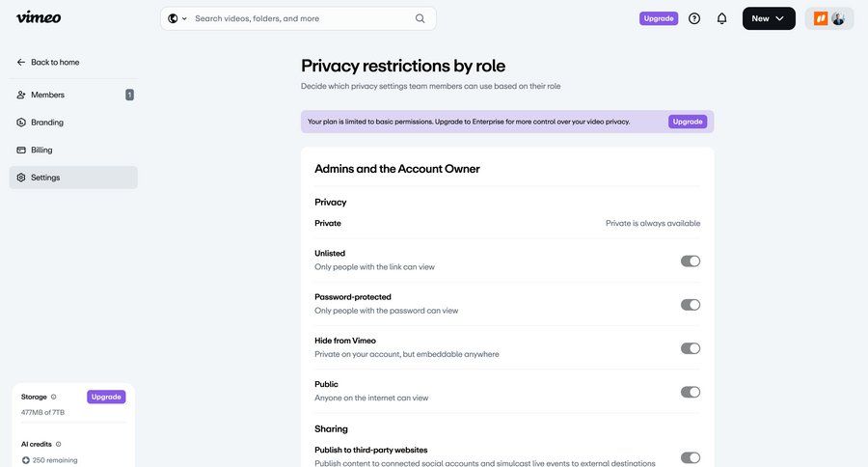This screenshot has width=868, height=467.
Task: Toggle the Public privacy switch
Action: click(x=691, y=392)
